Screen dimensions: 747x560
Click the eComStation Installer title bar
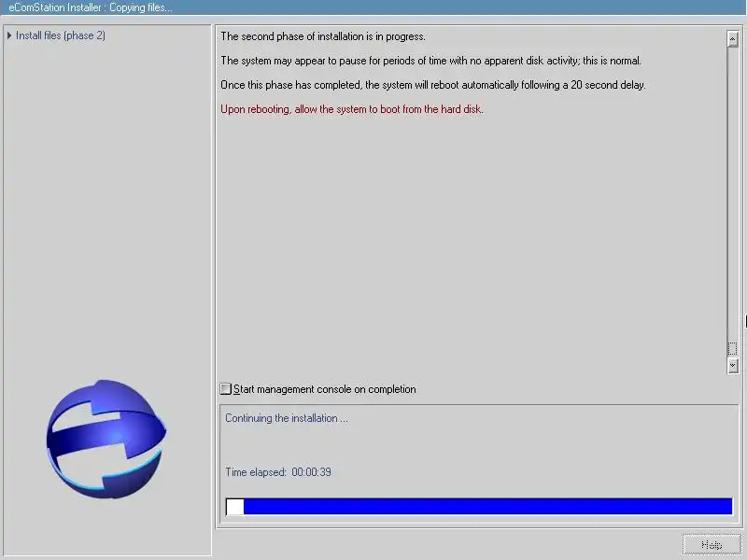[373, 7]
